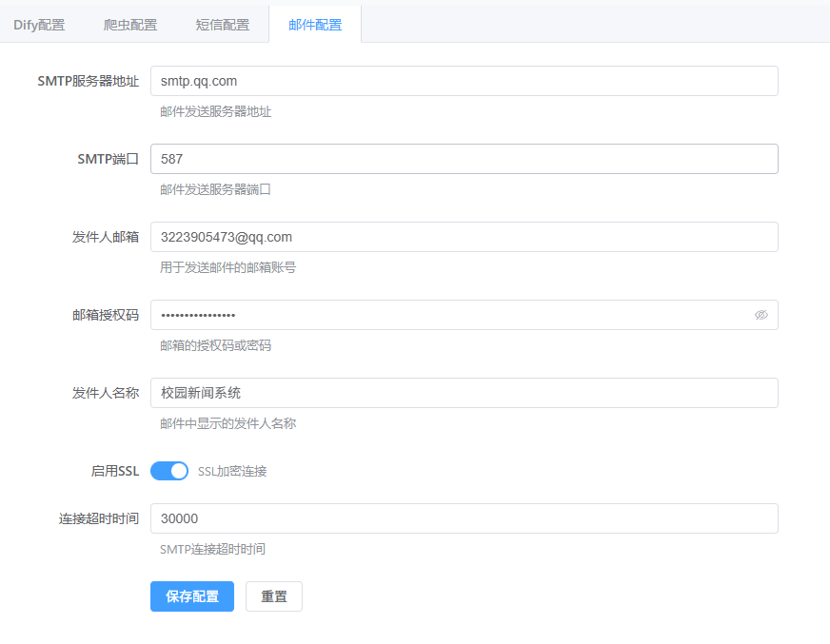830x644 pixels.
Task: Click the SMTP服务器地址 field label
Action: (x=89, y=81)
